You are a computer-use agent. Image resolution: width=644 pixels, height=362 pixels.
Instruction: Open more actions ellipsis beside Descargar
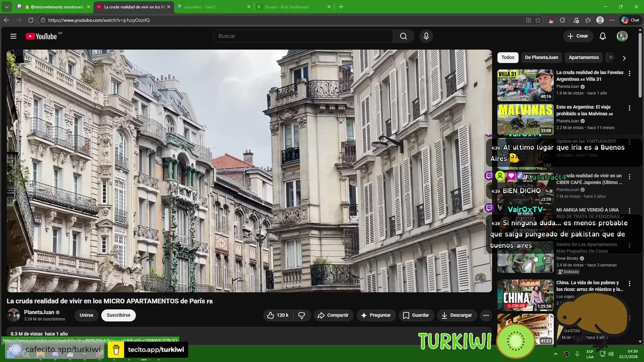[x=486, y=315]
